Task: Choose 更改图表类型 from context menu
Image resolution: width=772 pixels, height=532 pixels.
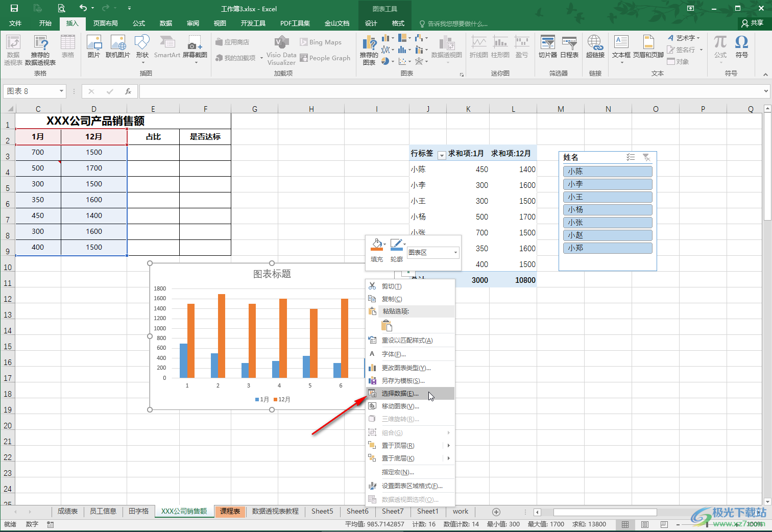Action: coord(411,368)
